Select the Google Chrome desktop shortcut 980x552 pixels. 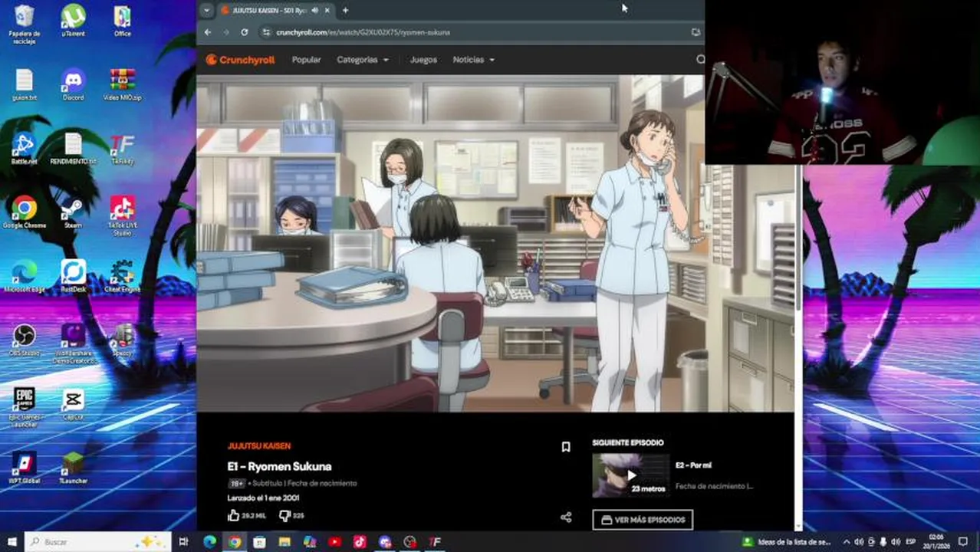(x=24, y=212)
